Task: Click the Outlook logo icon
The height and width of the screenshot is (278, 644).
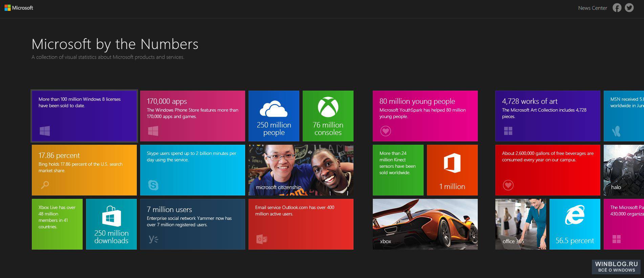Action: coord(261,239)
